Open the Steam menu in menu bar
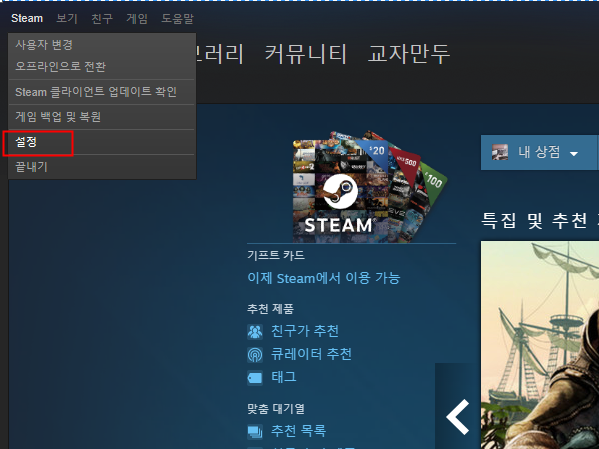599x449 pixels. coord(27,18)
